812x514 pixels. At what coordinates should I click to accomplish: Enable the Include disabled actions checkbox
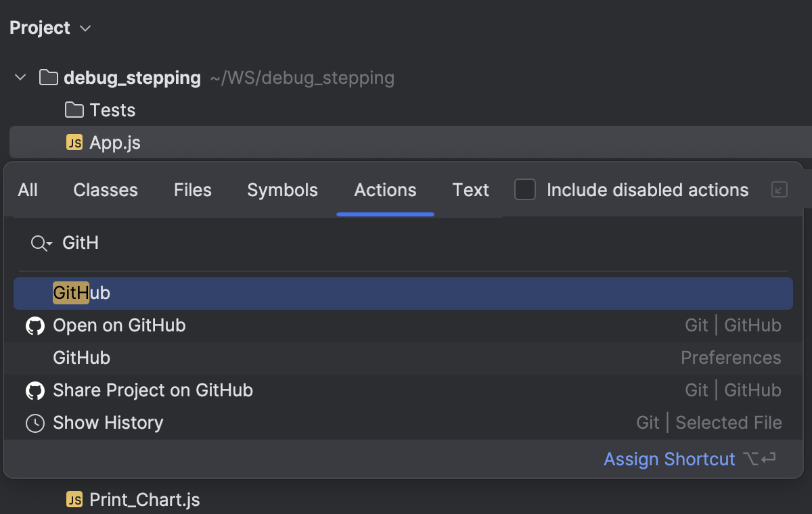[525, 190]
